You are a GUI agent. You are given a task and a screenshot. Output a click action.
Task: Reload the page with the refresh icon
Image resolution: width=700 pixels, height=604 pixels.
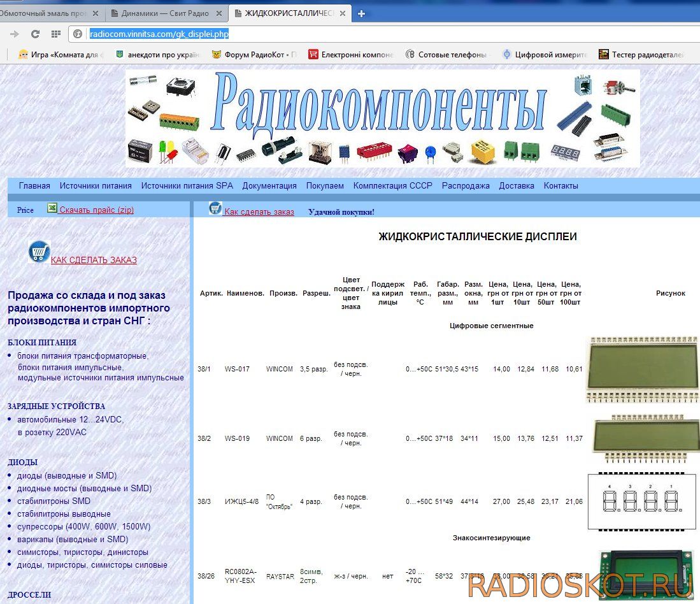click(35, 34)
